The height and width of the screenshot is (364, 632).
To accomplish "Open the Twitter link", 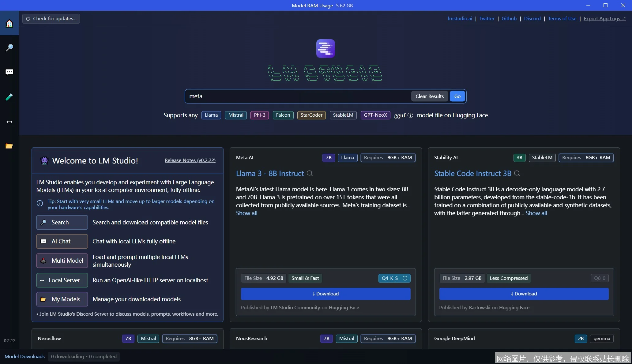I will (487, 19).
